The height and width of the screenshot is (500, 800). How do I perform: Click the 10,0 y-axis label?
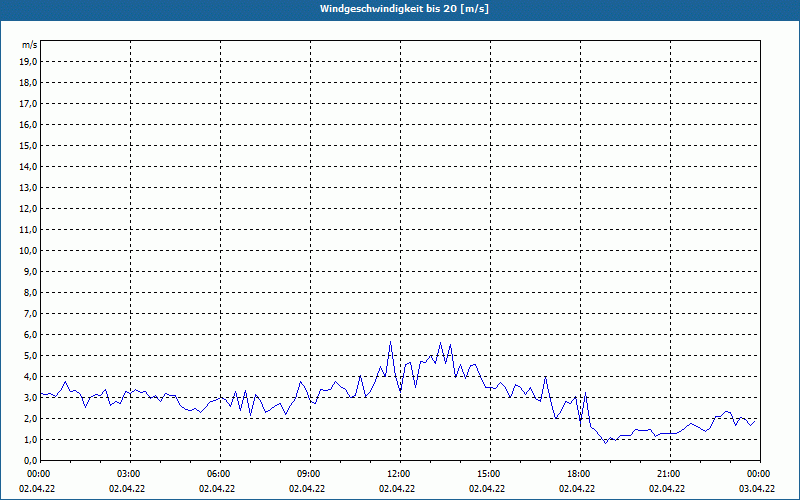28,251
